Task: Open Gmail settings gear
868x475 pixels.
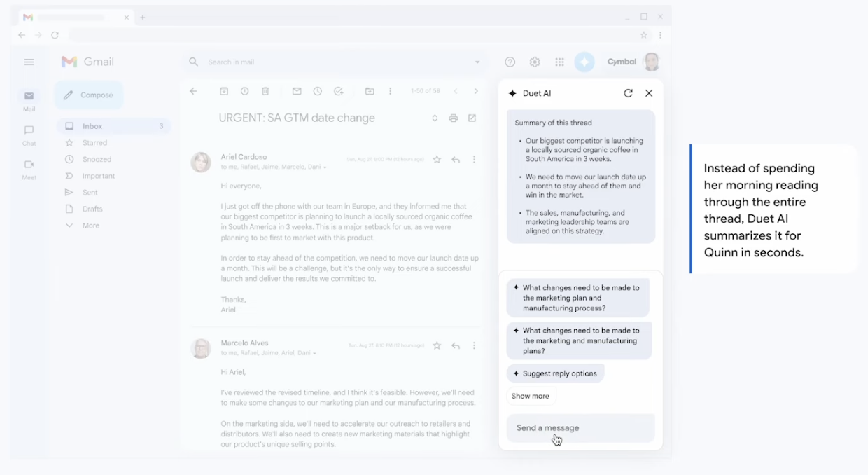Action: tap(535, 62)
